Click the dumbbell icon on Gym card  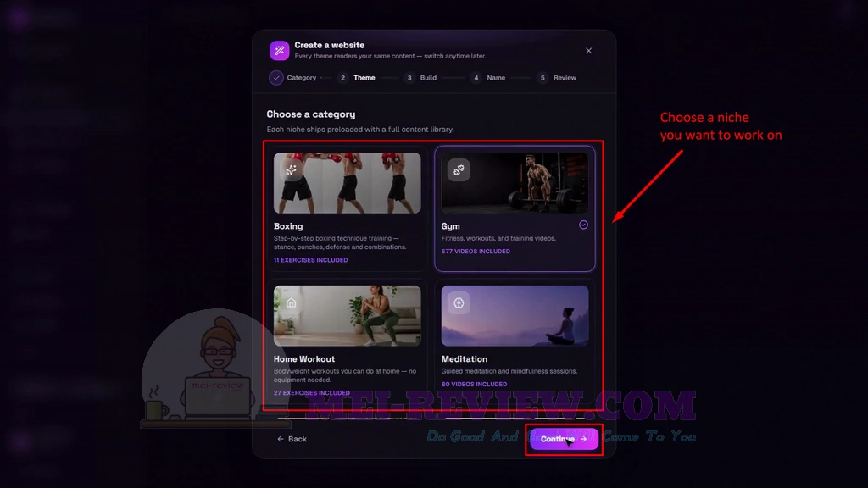coord(459,169)
